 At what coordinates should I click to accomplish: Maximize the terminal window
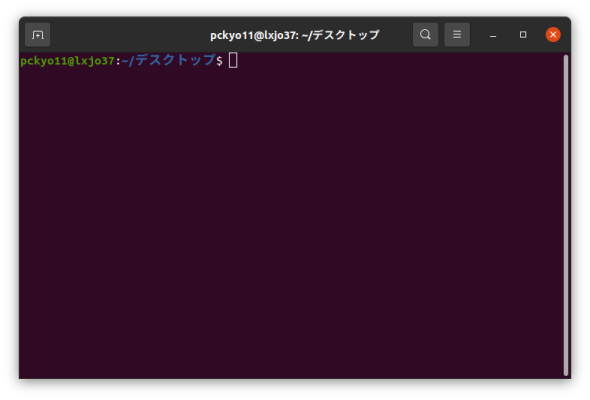(x=523, y=35)
